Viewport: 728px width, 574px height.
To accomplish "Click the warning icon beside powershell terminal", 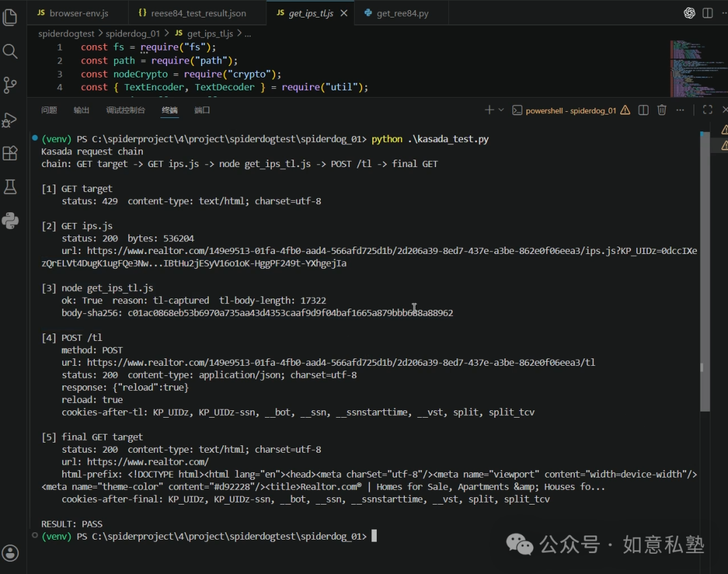I will (x=626, y=110).
